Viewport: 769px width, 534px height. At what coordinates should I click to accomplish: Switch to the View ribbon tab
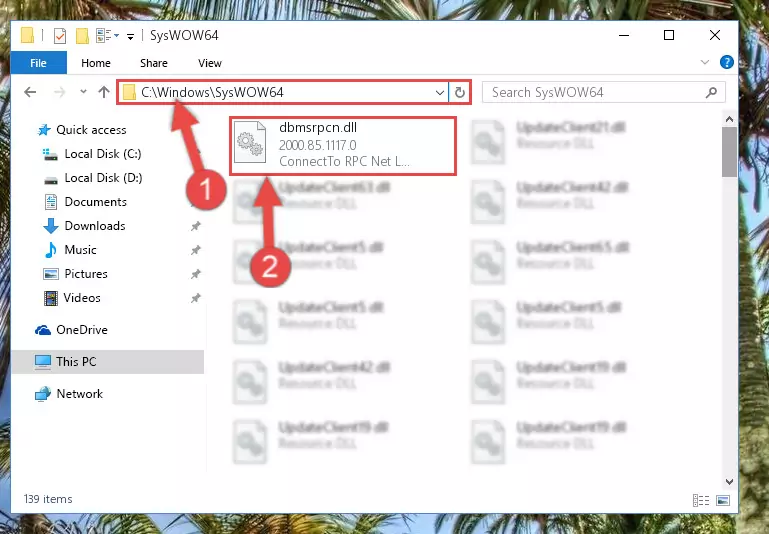210,63
